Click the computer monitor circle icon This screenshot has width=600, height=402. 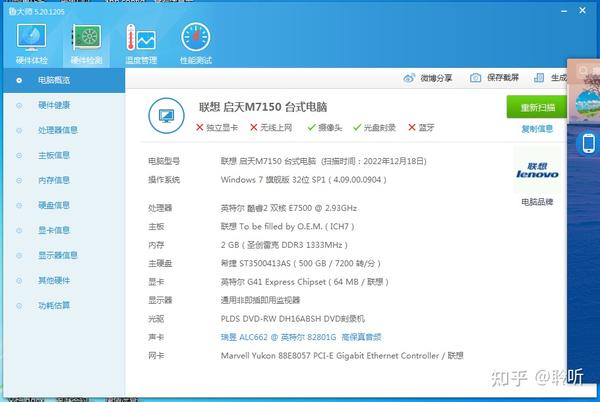coord(166,115)
